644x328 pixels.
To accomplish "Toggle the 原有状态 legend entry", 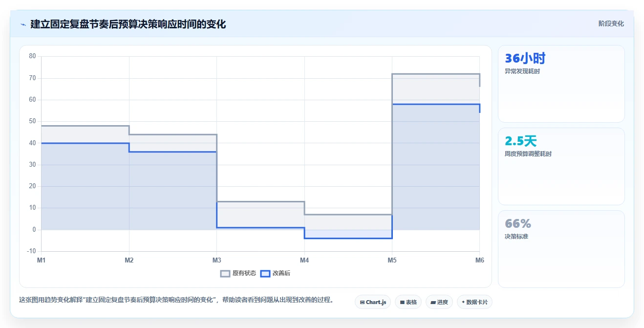I will point(238,273).
